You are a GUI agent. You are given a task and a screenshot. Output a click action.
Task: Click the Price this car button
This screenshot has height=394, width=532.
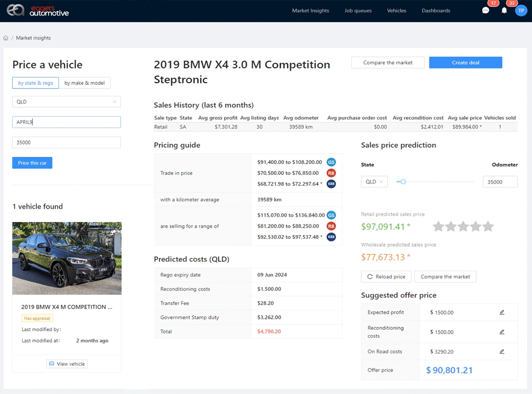[32, 163]
